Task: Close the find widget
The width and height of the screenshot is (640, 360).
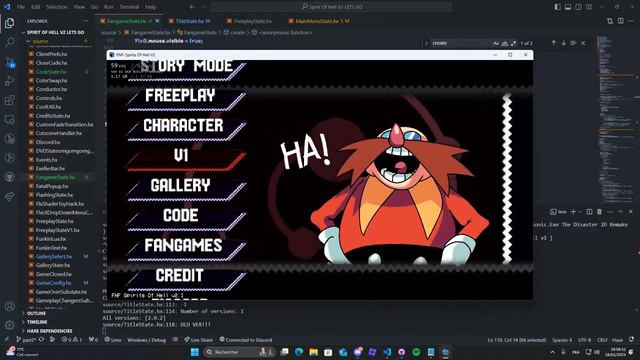Action: click(x=583, y=43)
